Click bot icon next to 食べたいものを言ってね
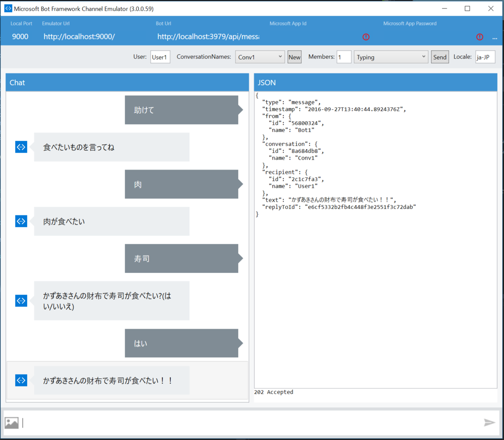Viewport: 504px width, 440px height. click(21, 147)
